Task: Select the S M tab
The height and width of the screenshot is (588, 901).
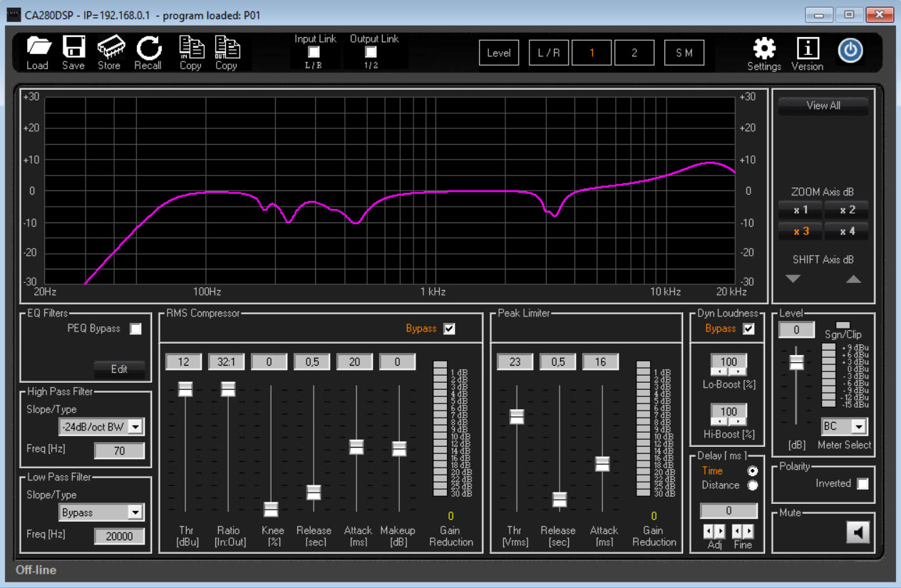Action: pos(684,53)
